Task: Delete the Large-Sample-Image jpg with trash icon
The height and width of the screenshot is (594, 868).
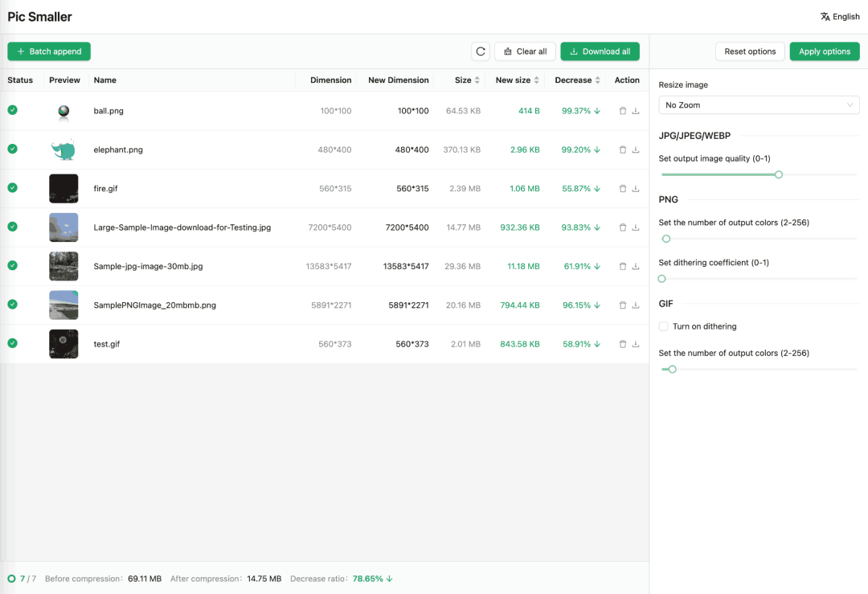Action: coord(623,227)
